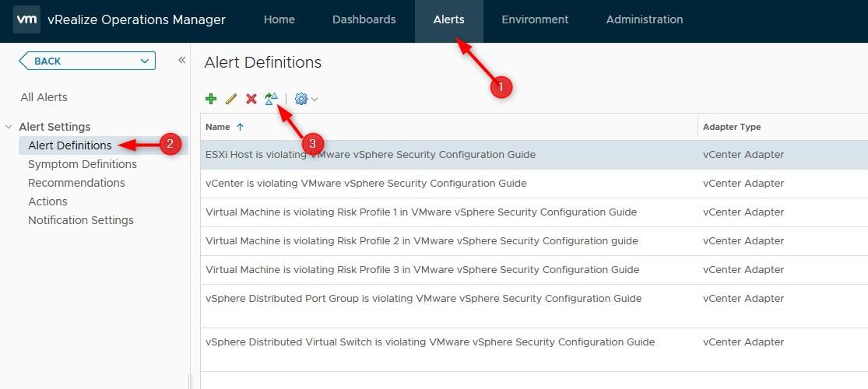Open the BACK dropdown selector
The height and width of the screenshot is (389, 868).
(87, 61)
